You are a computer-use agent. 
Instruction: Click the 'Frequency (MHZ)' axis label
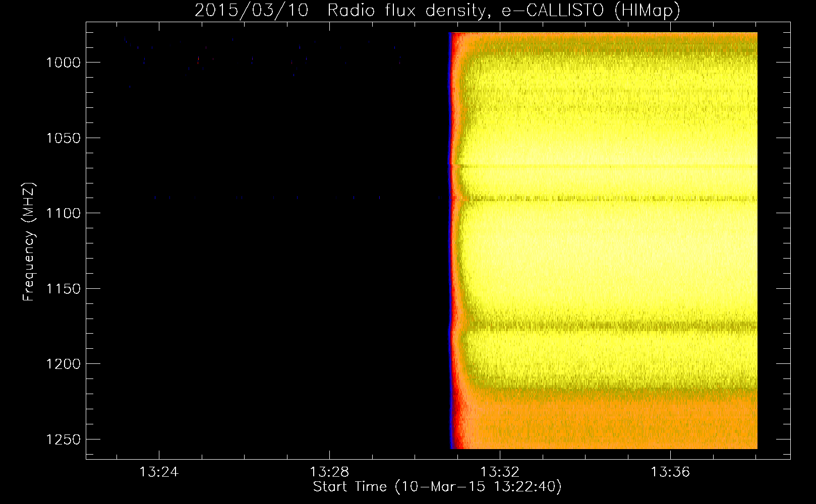click(29, 242)
